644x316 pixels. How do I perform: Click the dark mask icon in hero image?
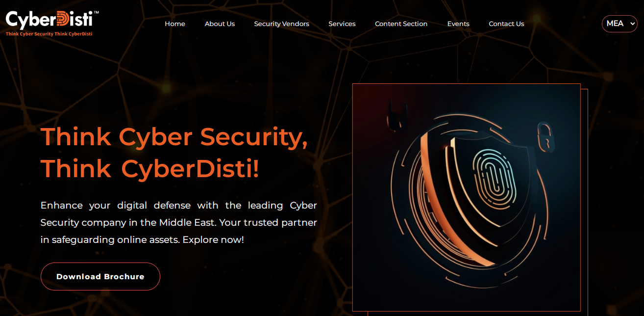pos(397,114)
